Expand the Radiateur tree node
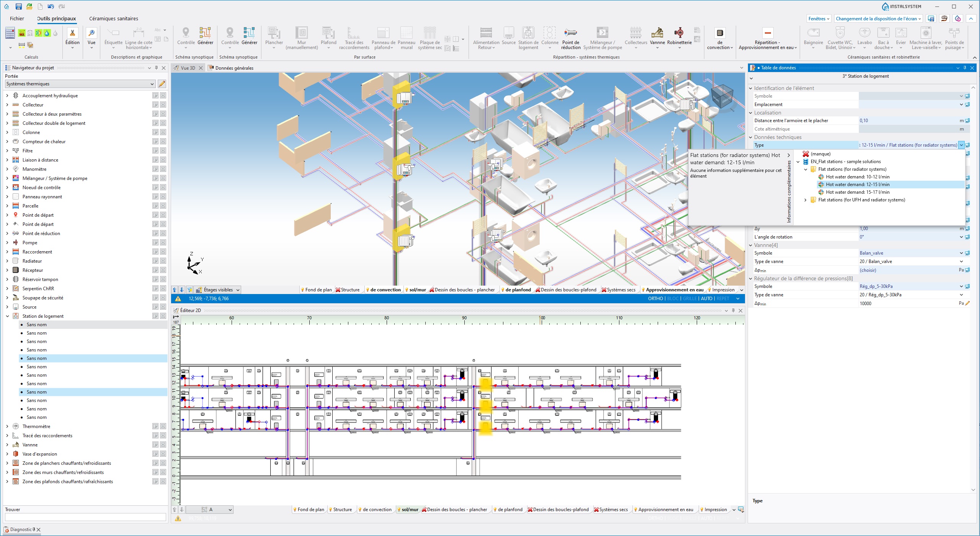 point(7,261)
